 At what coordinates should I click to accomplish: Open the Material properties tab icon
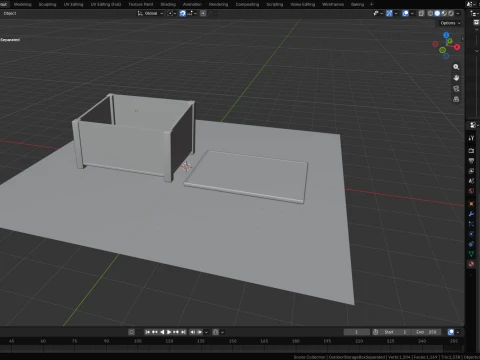(x=471, y=264)
